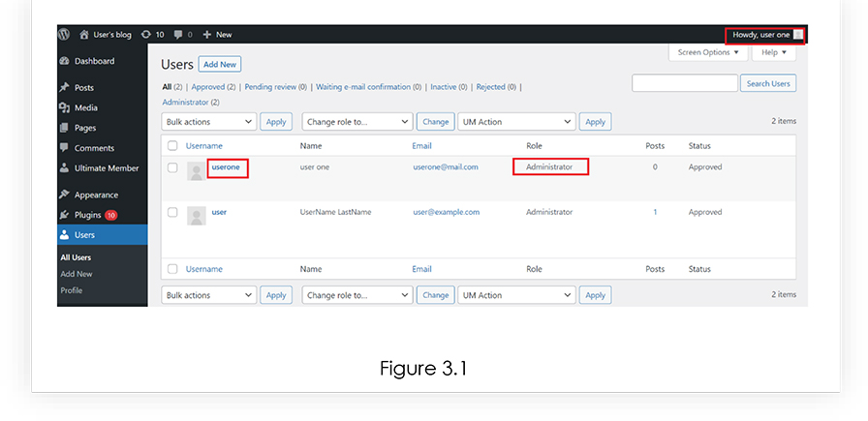
Task: Expand the Help panel
Action: 774,52
